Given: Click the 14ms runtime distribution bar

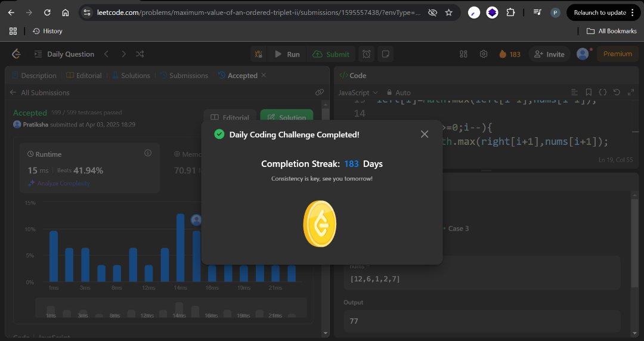Looking at the screenshot, I should pyautogui.click(x=180, y=248).
